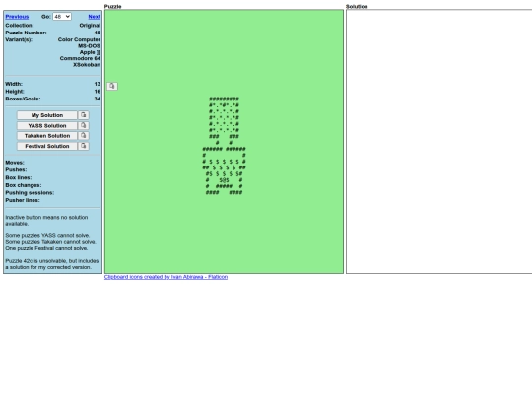
Task: Select the 'Boxes/Goals:' label
Action: pyautogui.click(x=23, y=99)
